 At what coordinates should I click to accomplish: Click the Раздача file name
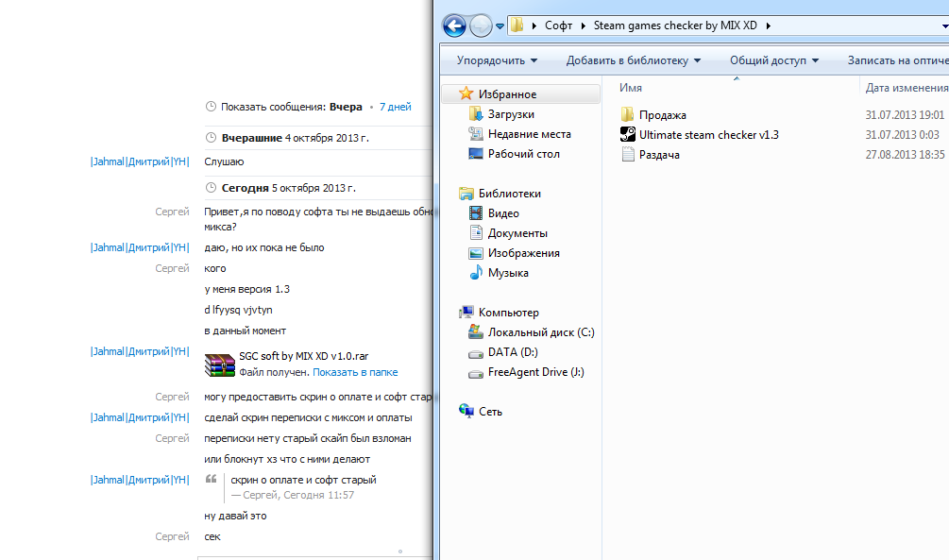pyautogui.click(x=659, y=155)
